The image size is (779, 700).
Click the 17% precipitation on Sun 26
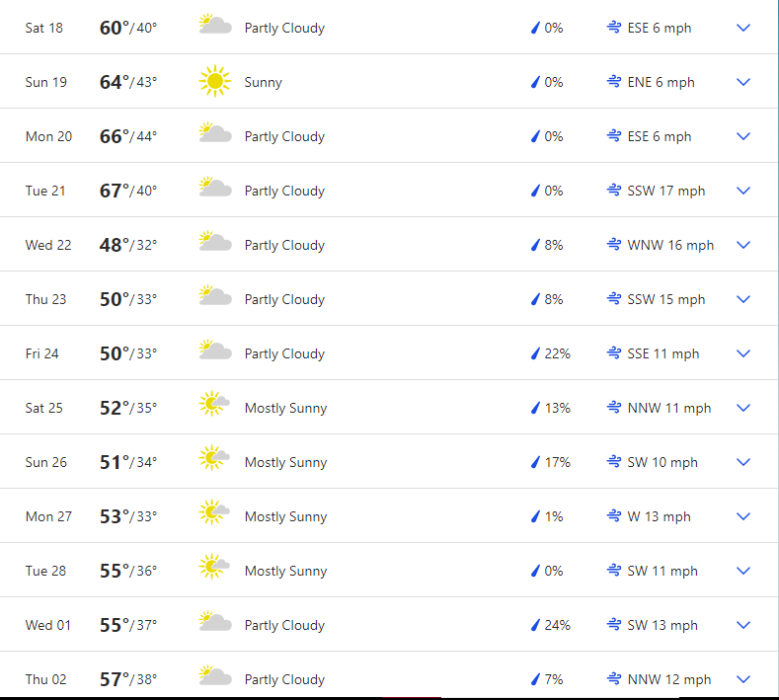point(558,462)
